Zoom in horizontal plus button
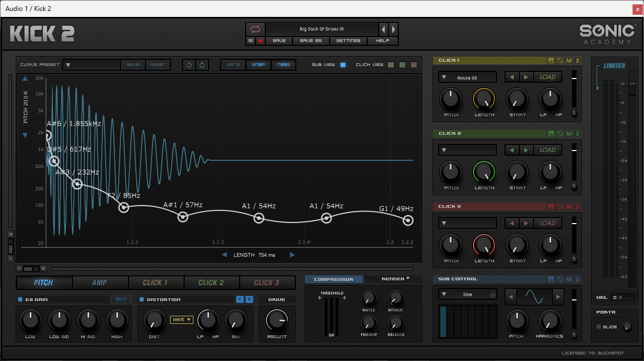Screen dimensions: 644x361 coord(43,269)
